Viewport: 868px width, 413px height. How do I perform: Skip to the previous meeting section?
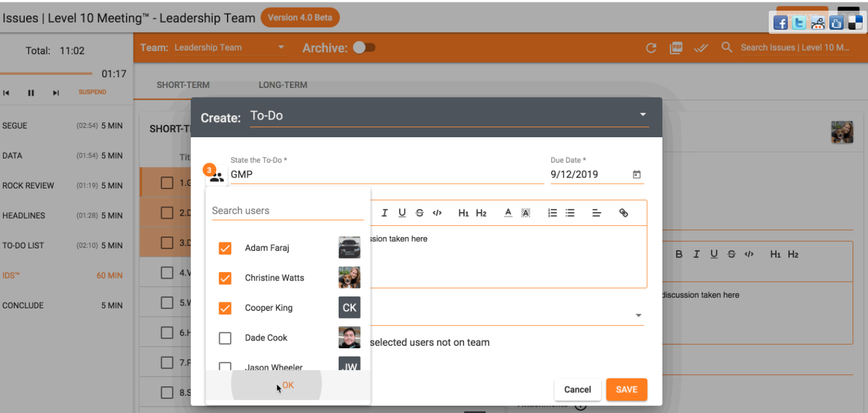tap(7, 93)
